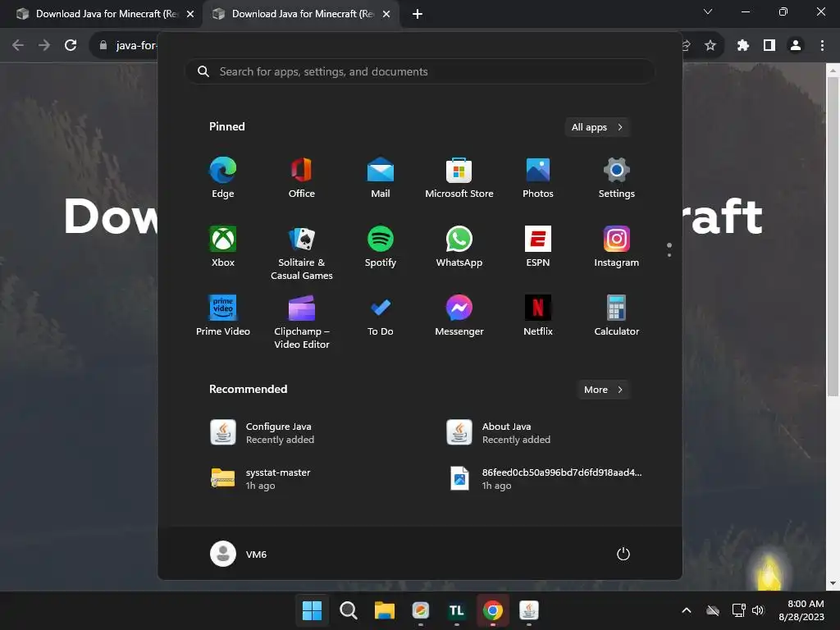Bookmark this page with star icon
Screen dimensions: 840x630
710,45
